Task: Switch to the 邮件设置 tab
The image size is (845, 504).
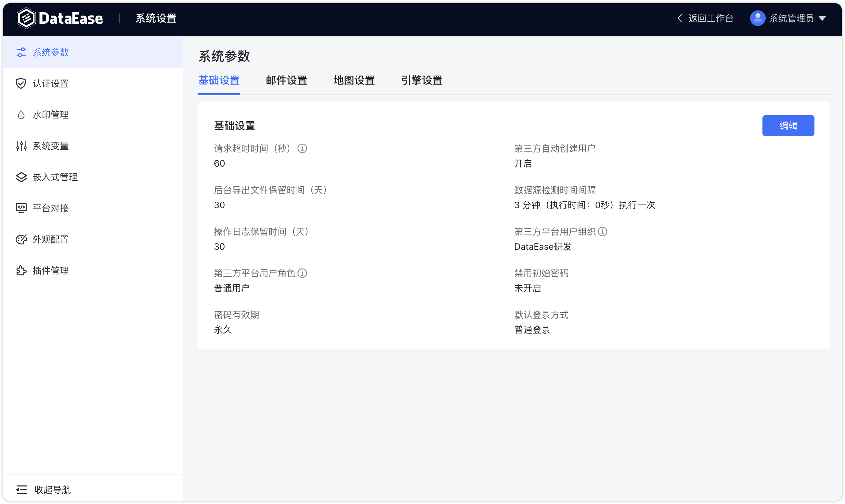Action: coord(287,81)
